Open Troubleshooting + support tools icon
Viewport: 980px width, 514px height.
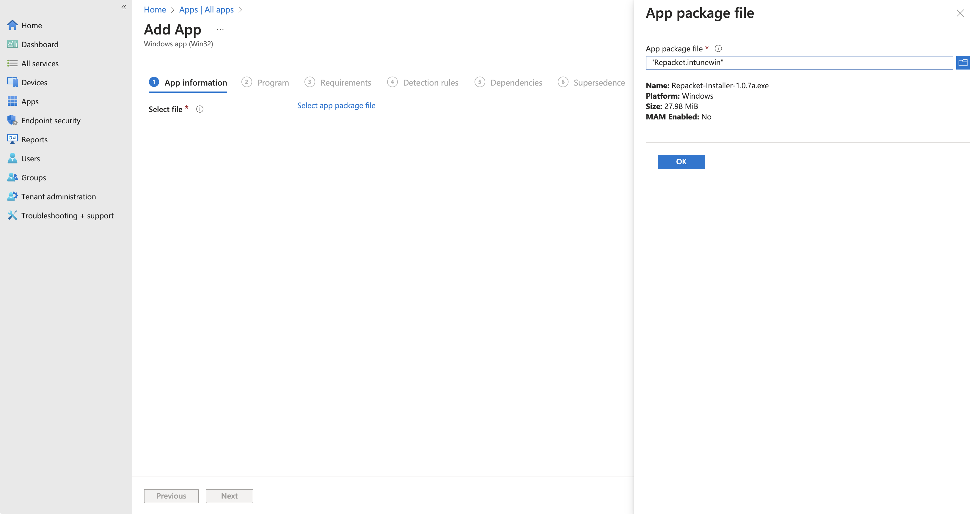12,215
